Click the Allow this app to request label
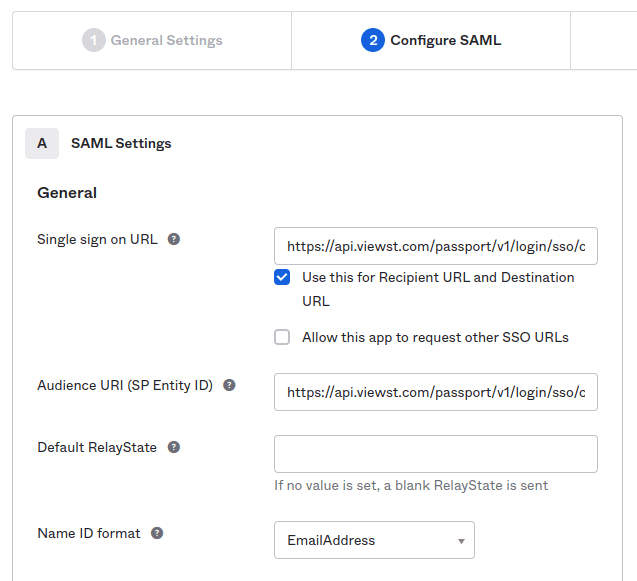This screenshot has height=581, width=637. click(435, 338)
